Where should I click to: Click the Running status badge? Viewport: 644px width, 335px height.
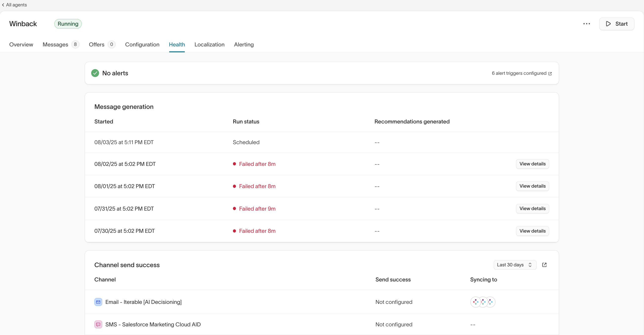coord(68,24)
